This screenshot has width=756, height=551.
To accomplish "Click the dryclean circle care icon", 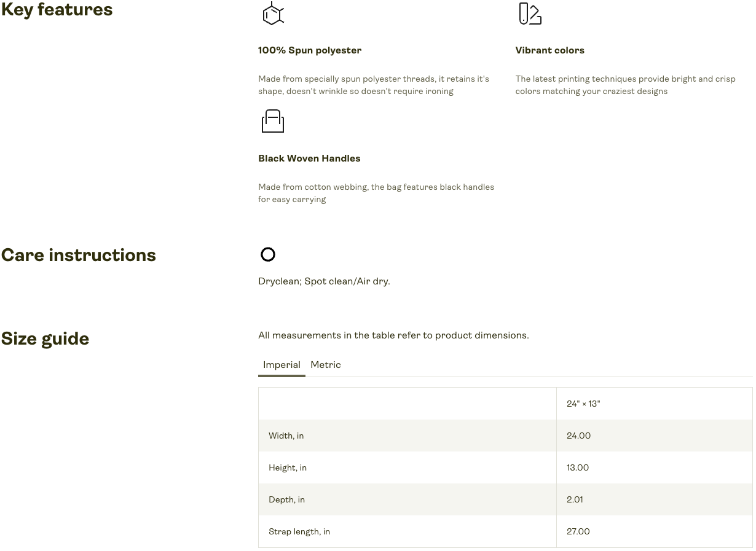I will tap(268, 254).
